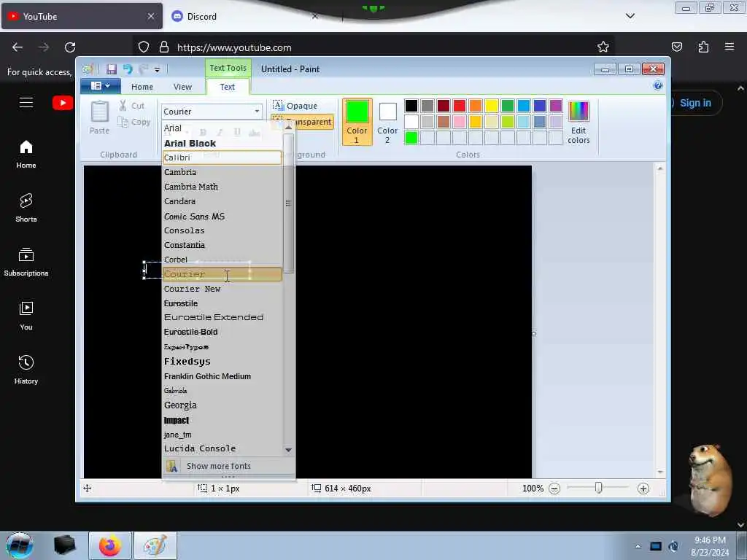Viewport: 747px width, 560px height.
Task: Choose Impact from font list
Action: pyautogui.click(x=222, y=420)
